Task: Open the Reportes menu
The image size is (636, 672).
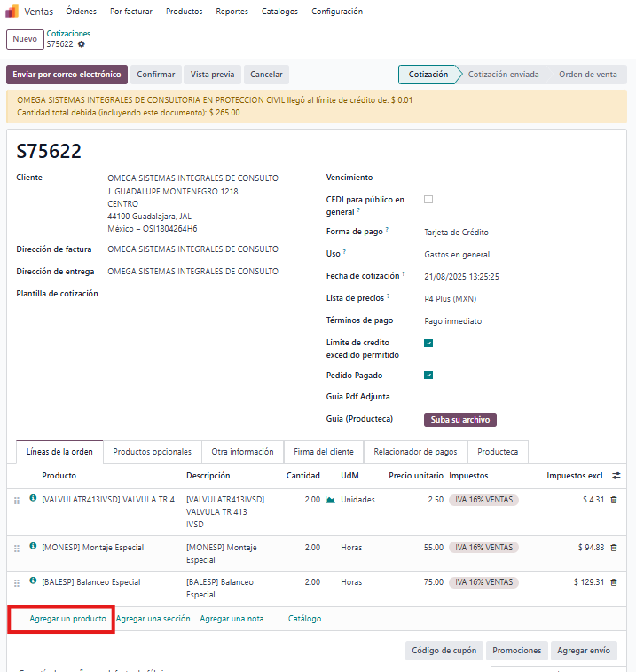Action: pos(232,12)
